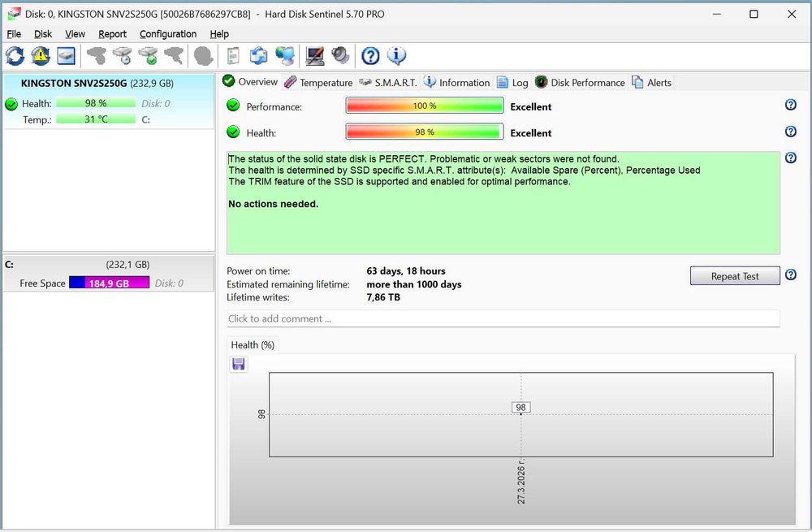Click the blue arrows send report icon

coord(258,56)
